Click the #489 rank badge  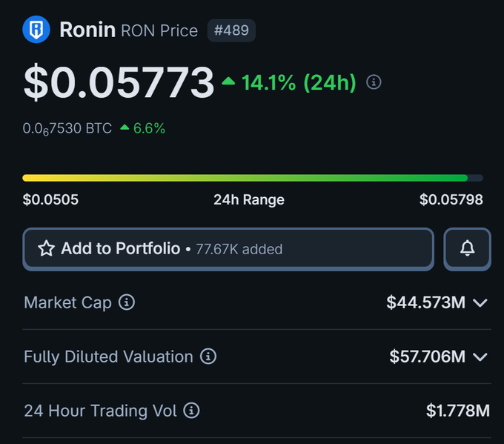pyautogui.click(x=231, y=30)
